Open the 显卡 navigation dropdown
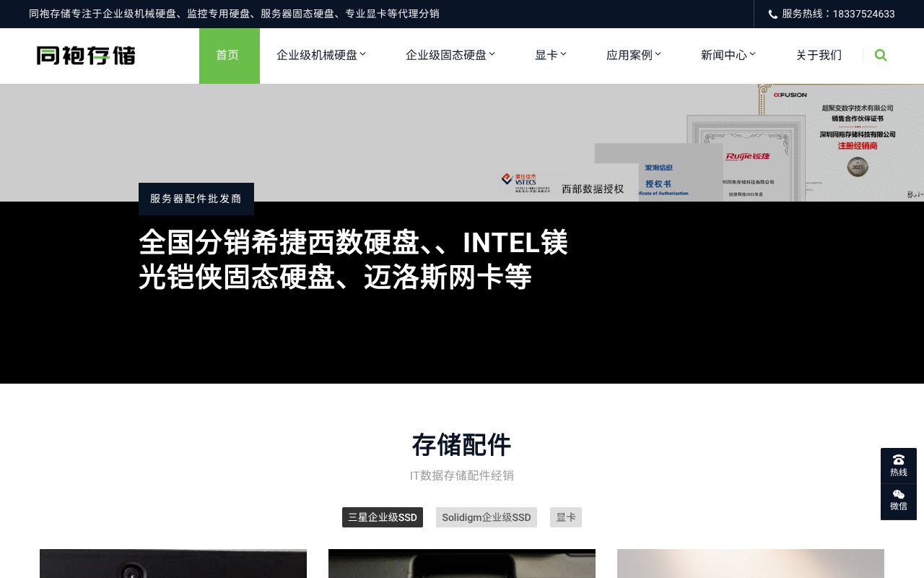Viewport: 924px width, 578px height. click(x=550, y=54)
